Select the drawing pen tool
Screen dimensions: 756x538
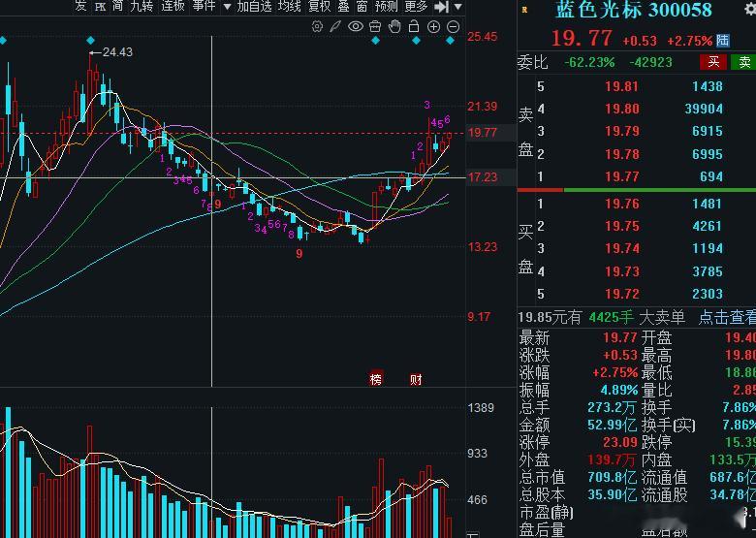[335, 27]
